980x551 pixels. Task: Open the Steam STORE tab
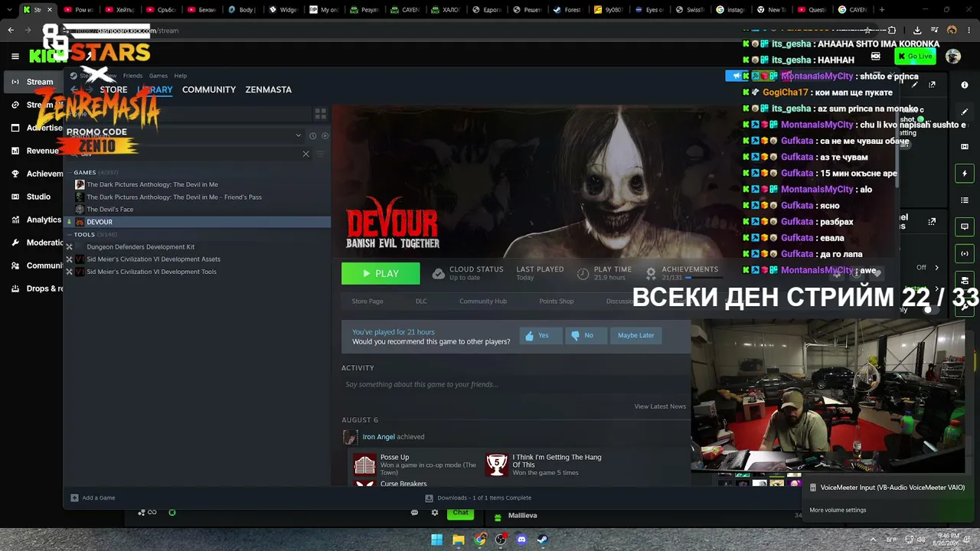[113, 90]
